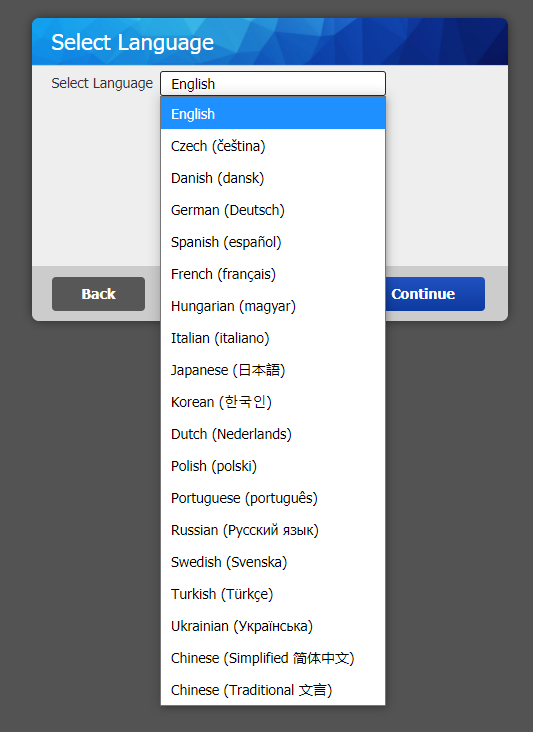Click the Back button

coord(98,294)
